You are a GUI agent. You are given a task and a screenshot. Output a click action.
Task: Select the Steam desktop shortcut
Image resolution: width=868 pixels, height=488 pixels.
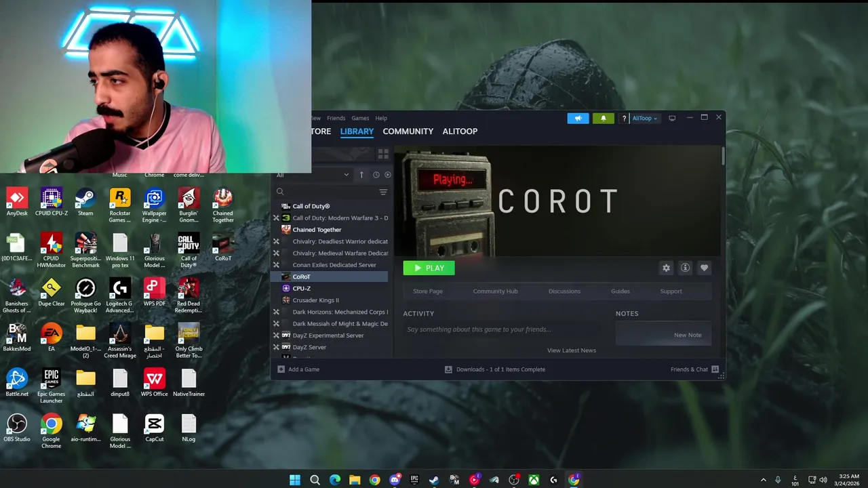[85, 202]
